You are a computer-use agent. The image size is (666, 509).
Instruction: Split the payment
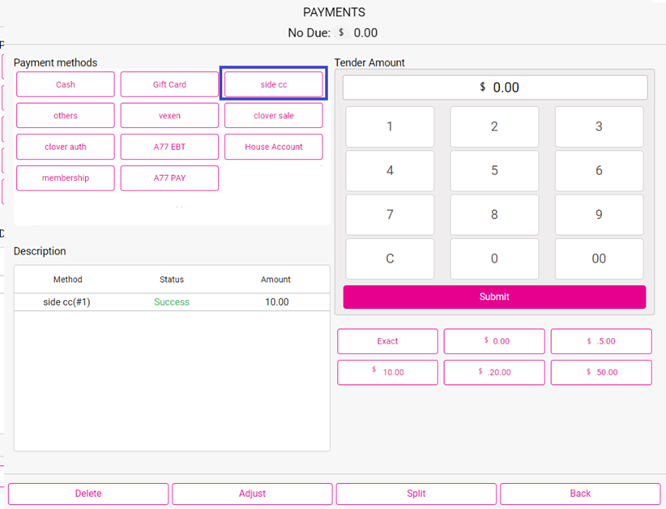(x=416, y=494)
